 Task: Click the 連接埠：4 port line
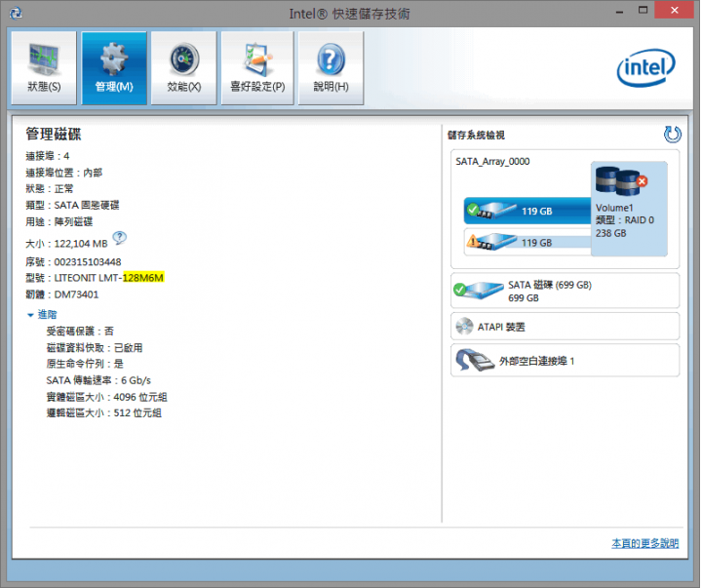pos(48,156)
